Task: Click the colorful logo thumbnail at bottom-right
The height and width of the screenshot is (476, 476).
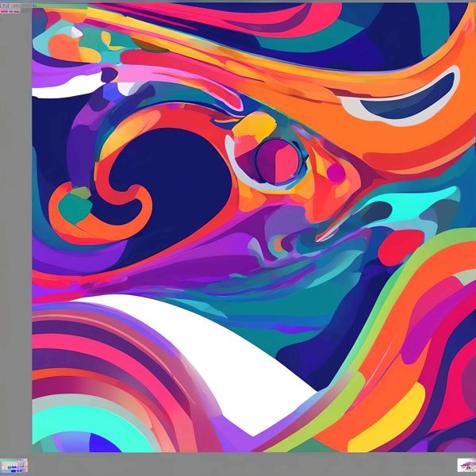Action: click(x=466, y=465)
